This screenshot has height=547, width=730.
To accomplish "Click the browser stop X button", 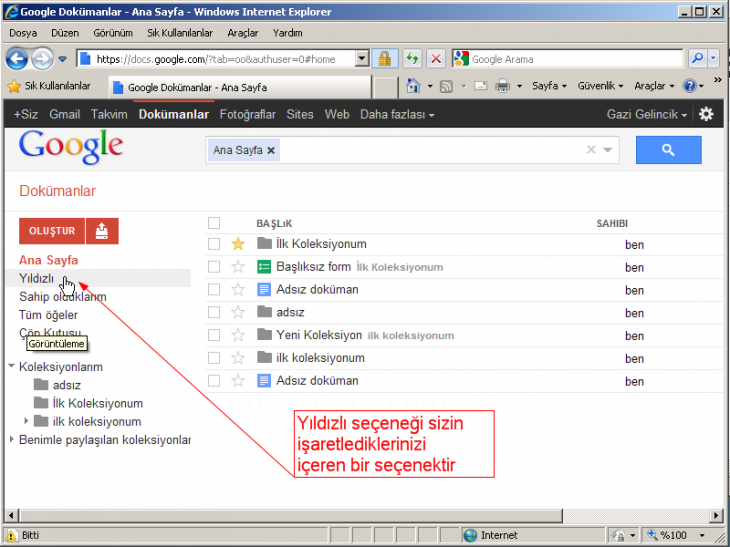I will 436,59.
